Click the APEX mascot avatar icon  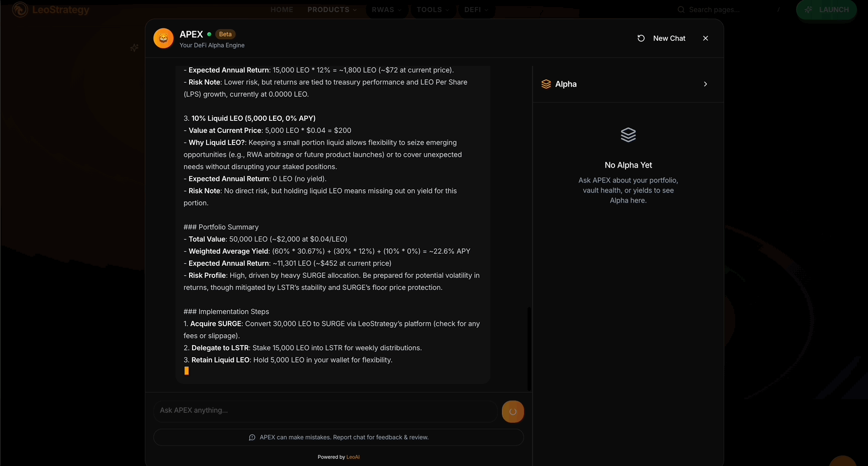click(x=163, y=38)
